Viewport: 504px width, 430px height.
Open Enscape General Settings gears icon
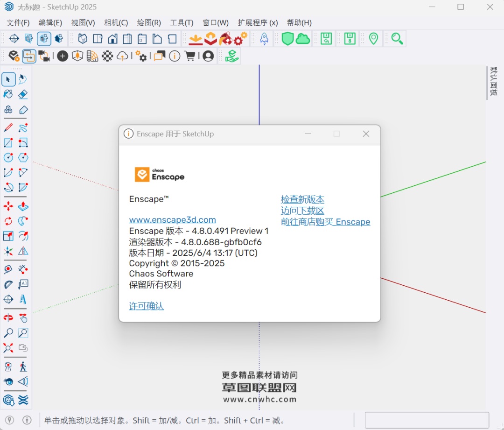(141, 56)
